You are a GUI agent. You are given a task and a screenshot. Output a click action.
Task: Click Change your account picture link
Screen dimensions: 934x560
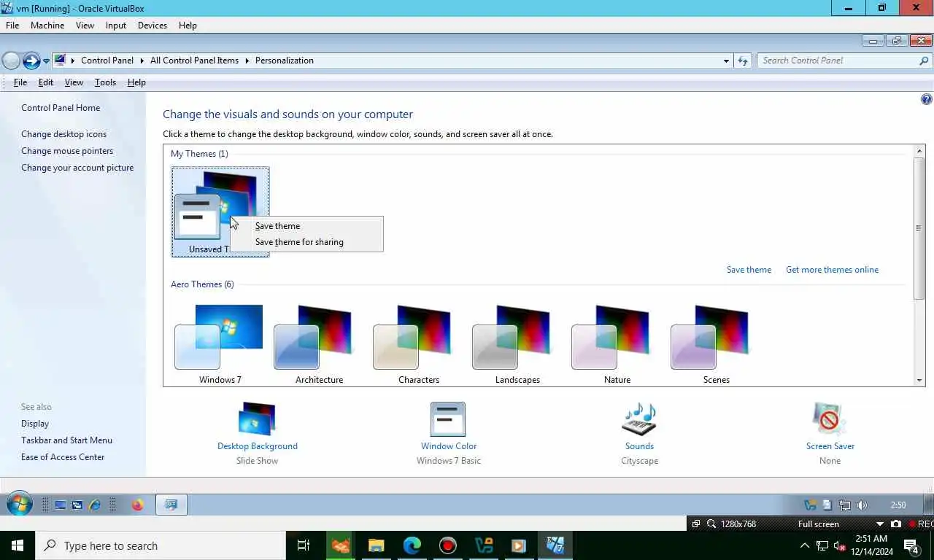coord(77,168)
